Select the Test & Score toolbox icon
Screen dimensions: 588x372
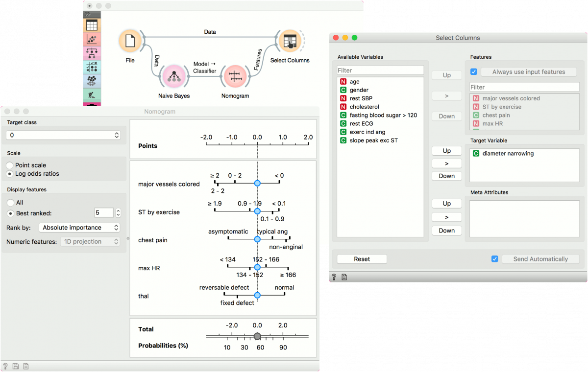click(x=92, y=65)
